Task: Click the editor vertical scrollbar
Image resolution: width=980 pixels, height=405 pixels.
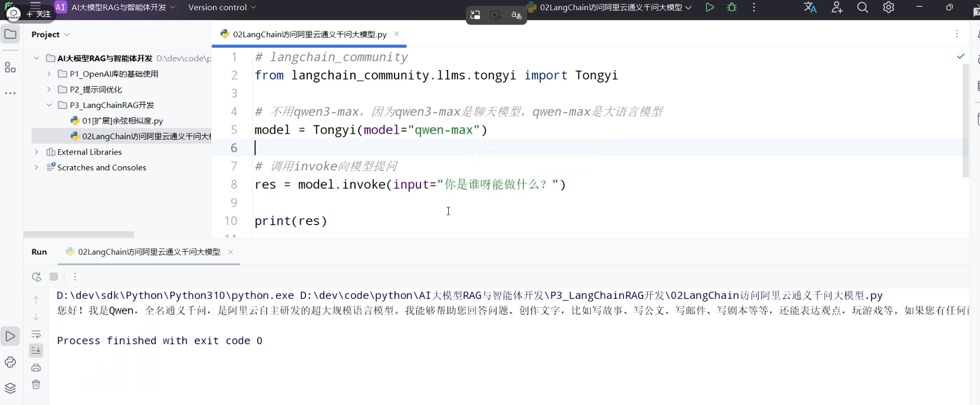Action: tap(965, 121)
